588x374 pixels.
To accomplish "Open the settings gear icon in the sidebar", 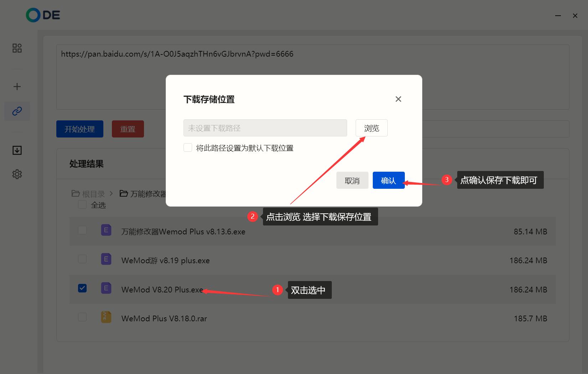I will pos(17,174).
